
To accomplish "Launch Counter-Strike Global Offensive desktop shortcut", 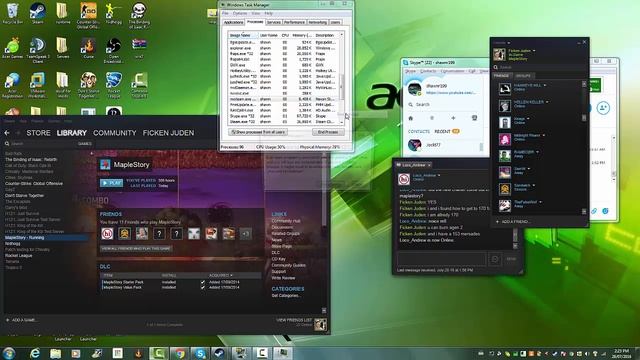I will pos(88,16).
